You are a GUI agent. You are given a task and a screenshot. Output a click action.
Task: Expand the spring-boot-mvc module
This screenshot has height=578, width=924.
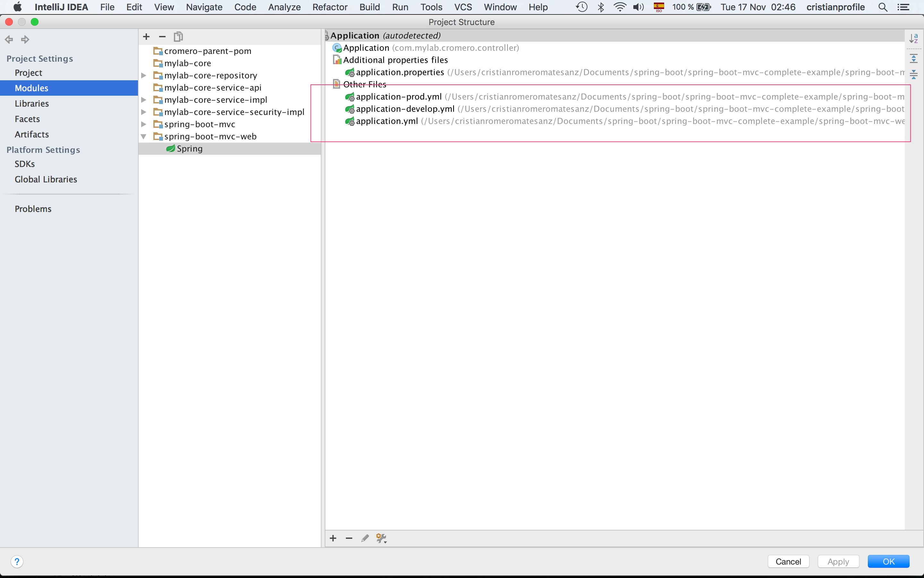pyautogui.click(x=143, y=124)
